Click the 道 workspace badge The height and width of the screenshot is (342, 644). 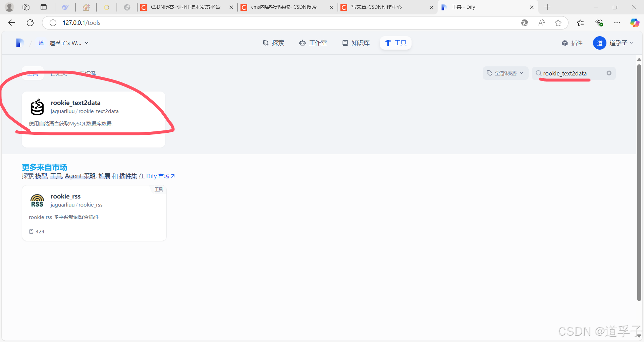pos(41,43)
